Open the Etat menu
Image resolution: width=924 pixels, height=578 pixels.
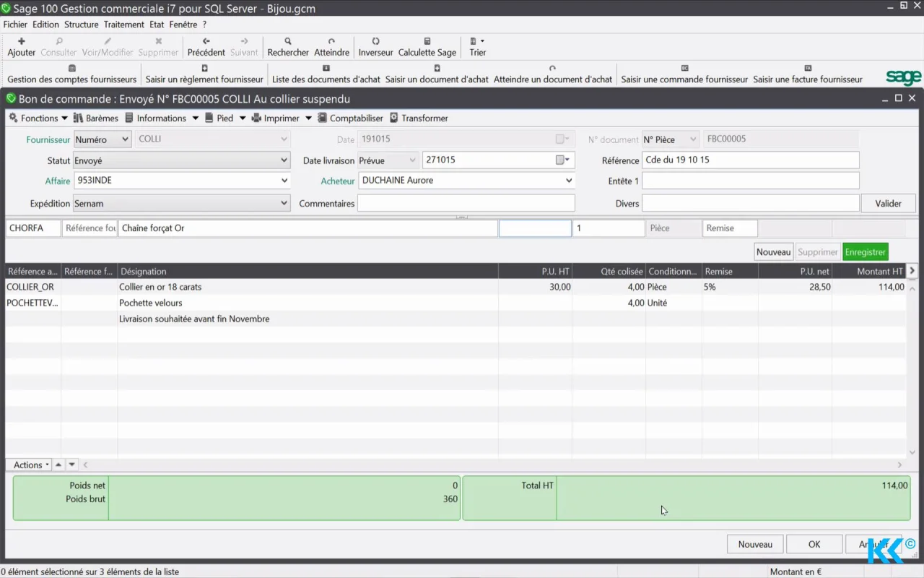click(x=157, y=24)
